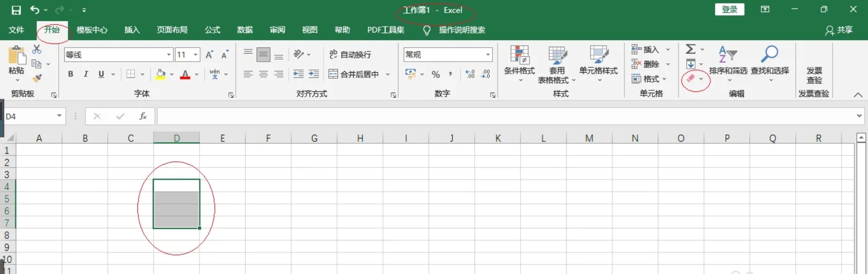Image resolution: width=868 pixels, height=274 pixels.
Task: Click the text orientation icon
Action: click(x=299, y=54)
